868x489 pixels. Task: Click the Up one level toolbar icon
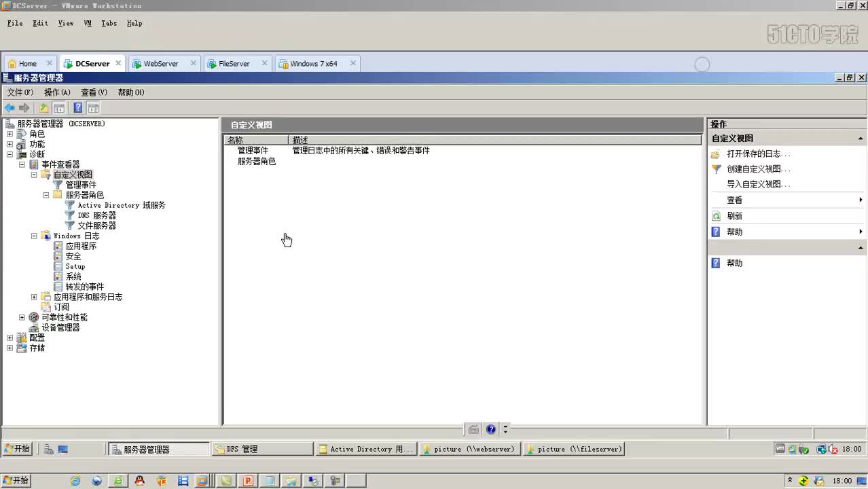pyautogui.click(x=44, y=108)
